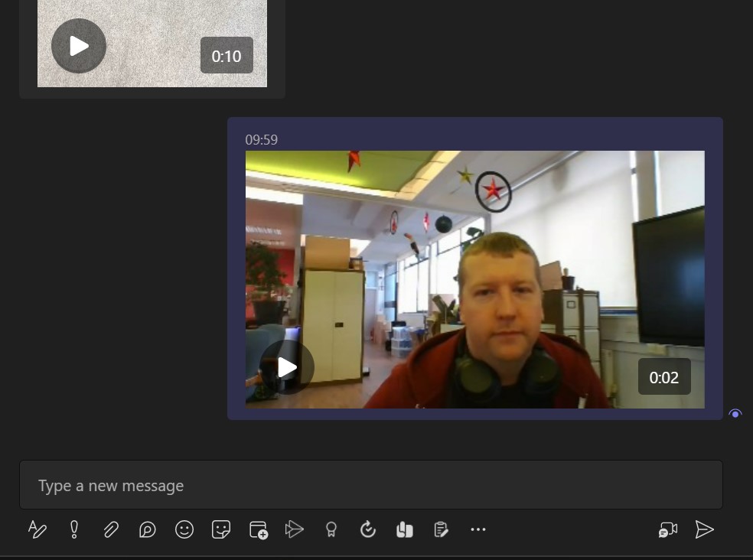Open the Format text options
Screen dimensions: 753x560
point(37,529)
